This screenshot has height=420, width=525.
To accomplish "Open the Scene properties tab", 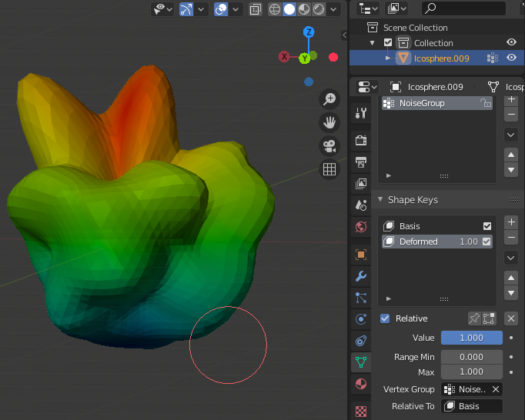I will [x=361, y=205].
